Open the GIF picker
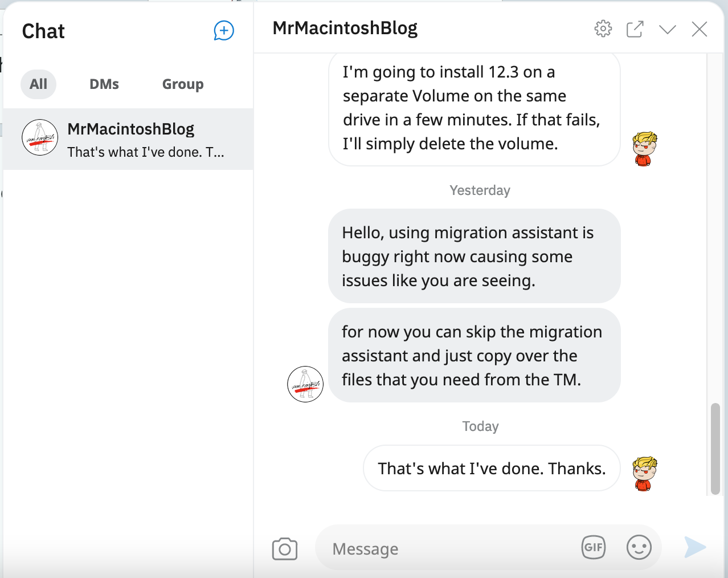The width and height of the screenshot is (728, 578). pyautogui.click(x=593, y=548)
